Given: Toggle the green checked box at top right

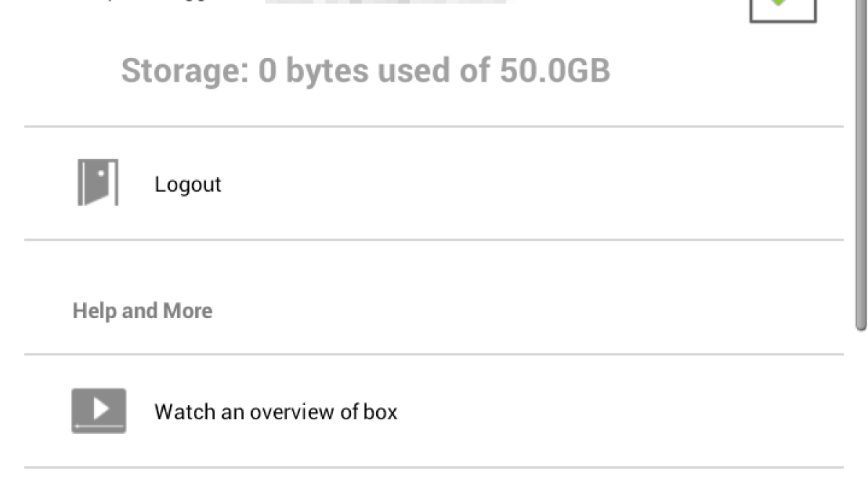Looking at the screenshot, I should [x=783, y=9].
